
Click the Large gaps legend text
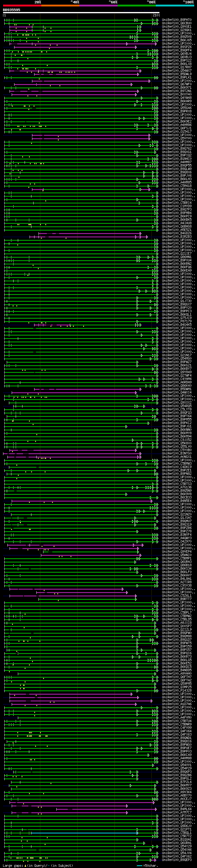click(x=13, y=865)
